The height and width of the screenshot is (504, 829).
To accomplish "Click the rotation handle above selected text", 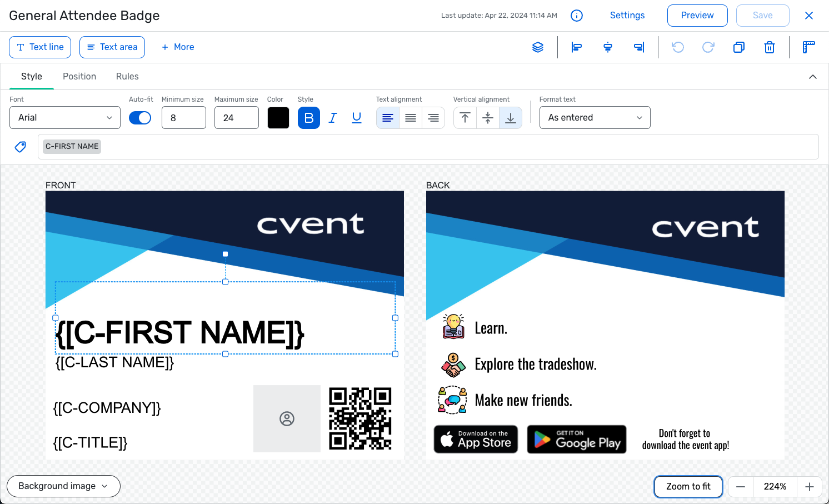I will click(x=225, y=254).
